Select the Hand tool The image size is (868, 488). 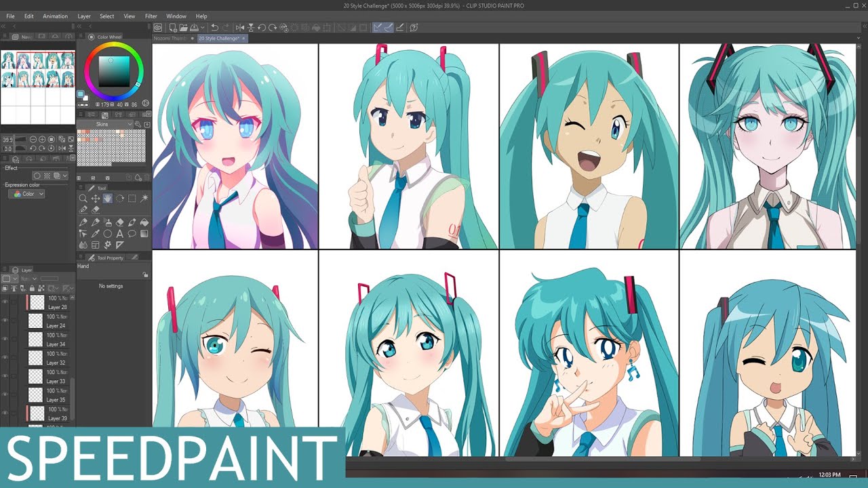tap(107, 198)
